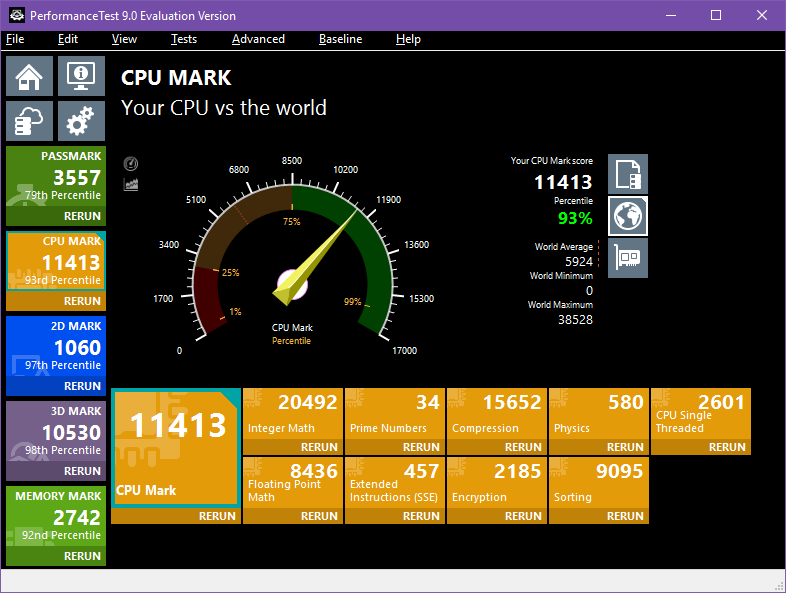Select the Compression 15652 result tile
Viewport: 786px width, 593px height.
[x=497, y=414]
